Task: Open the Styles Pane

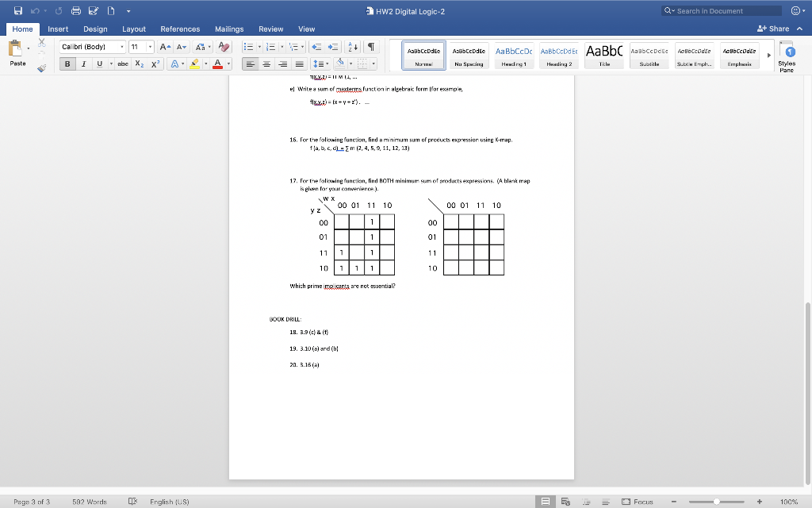Action: click(x=786, y=56)
